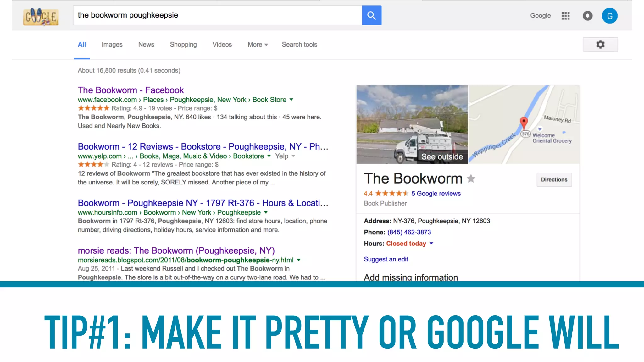Switch to the News tab

point(146,44)
